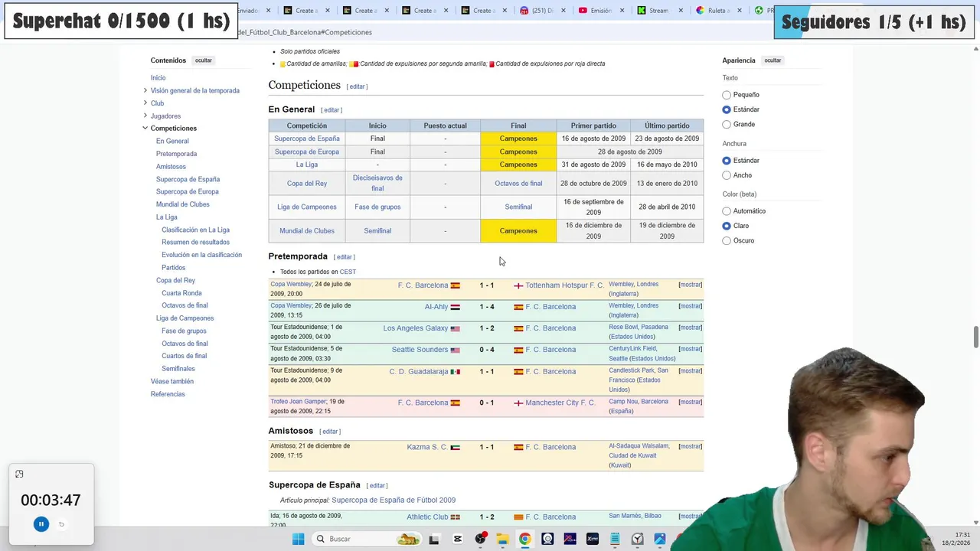
Task: Edit the En General section
Action: pyautogui.click(x=331, y=110)
